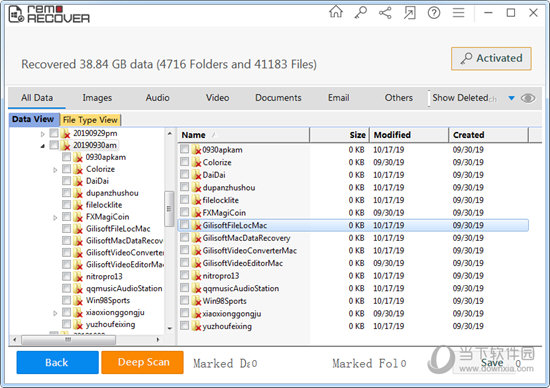This screenshot has height=388, width=550.
Task: Open the Show Deleted dropdown arrow
Action: pyautogui.click(x=511, y=98)
